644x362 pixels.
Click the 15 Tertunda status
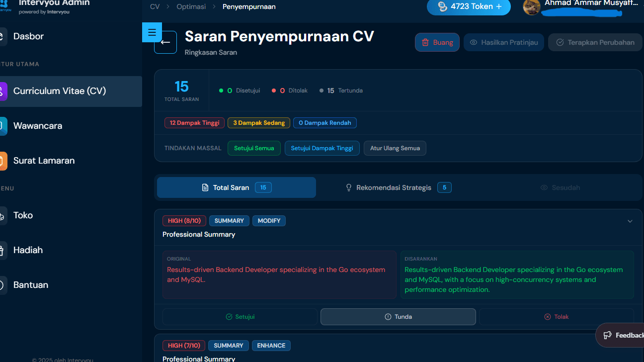(341, 90)
